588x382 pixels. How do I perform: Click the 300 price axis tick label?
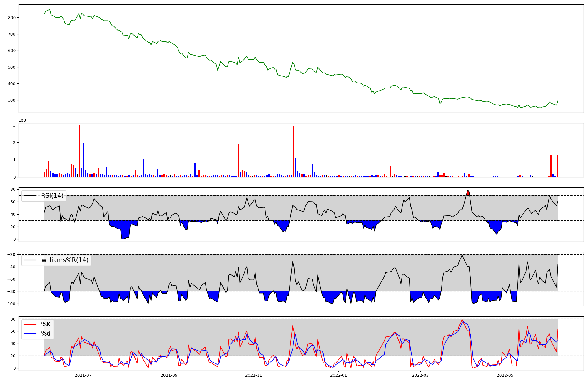pos(12,100)
